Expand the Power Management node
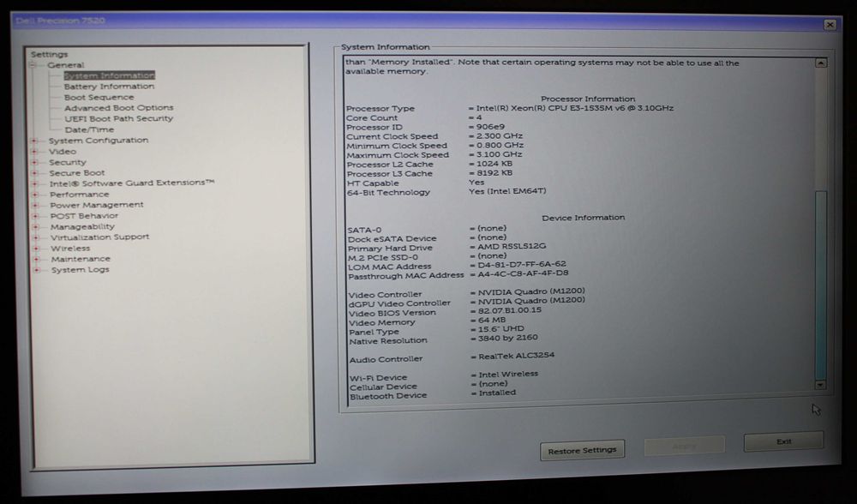This screenshot has width=857, height=504. 35,206
